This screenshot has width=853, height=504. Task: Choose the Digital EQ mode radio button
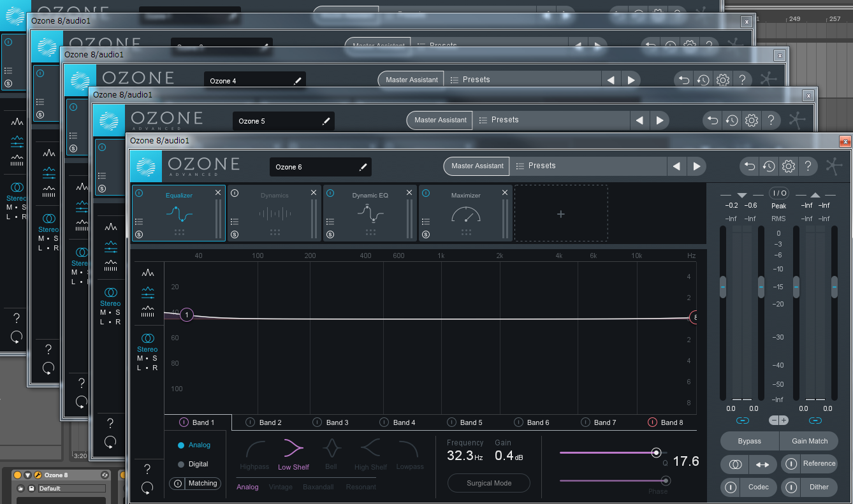click(x=181, y=464)
